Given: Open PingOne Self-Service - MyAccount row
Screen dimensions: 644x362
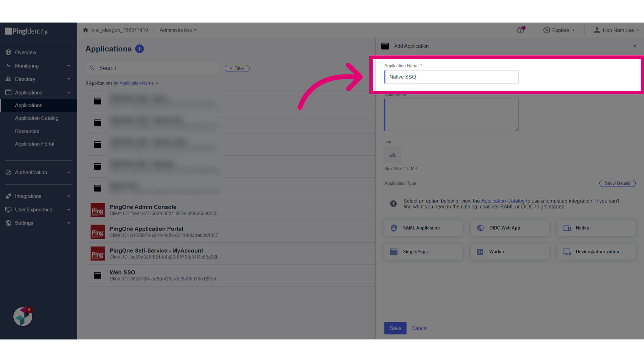Looking at the screenshot, I should coord(231,254).
